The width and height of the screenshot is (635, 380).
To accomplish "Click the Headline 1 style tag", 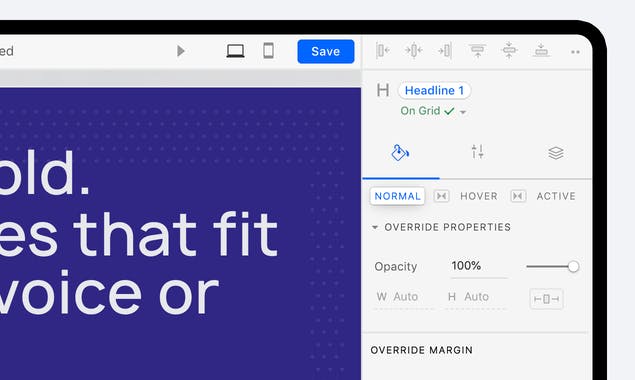I will tap(434, 90).
